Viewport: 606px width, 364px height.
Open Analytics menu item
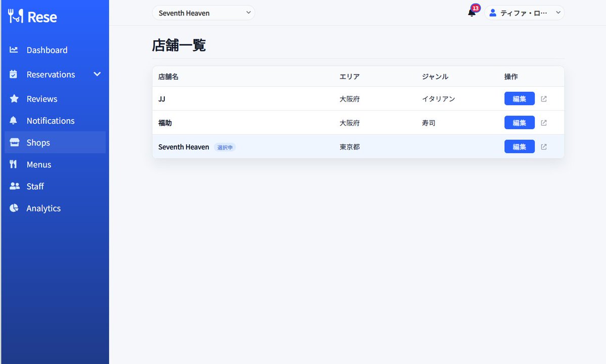point(55,208)
